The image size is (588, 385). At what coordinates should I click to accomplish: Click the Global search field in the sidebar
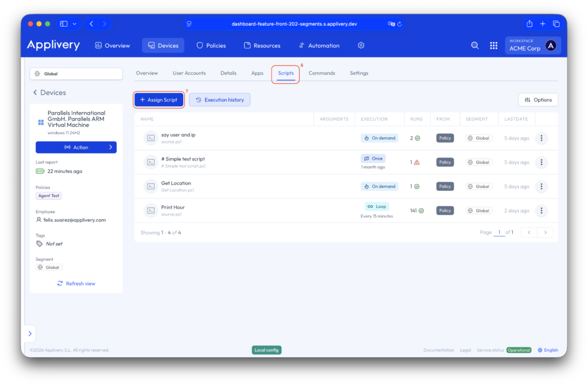click(x=76, y=73)
